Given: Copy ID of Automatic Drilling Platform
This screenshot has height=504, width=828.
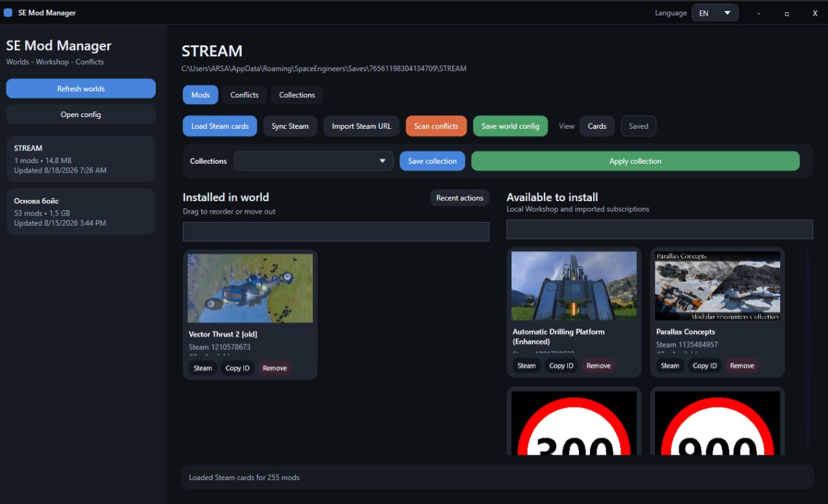Looking at the screenshot, I should point(561,366).
